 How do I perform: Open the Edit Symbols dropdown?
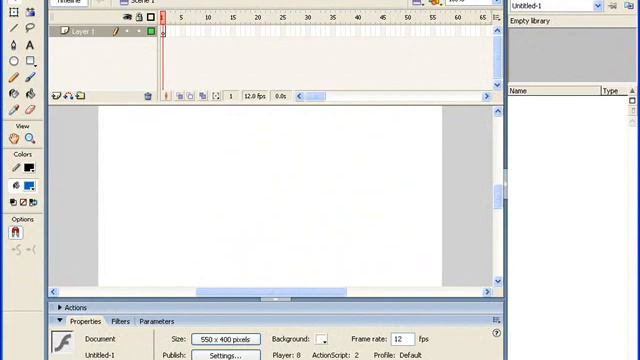coord(436,2)
